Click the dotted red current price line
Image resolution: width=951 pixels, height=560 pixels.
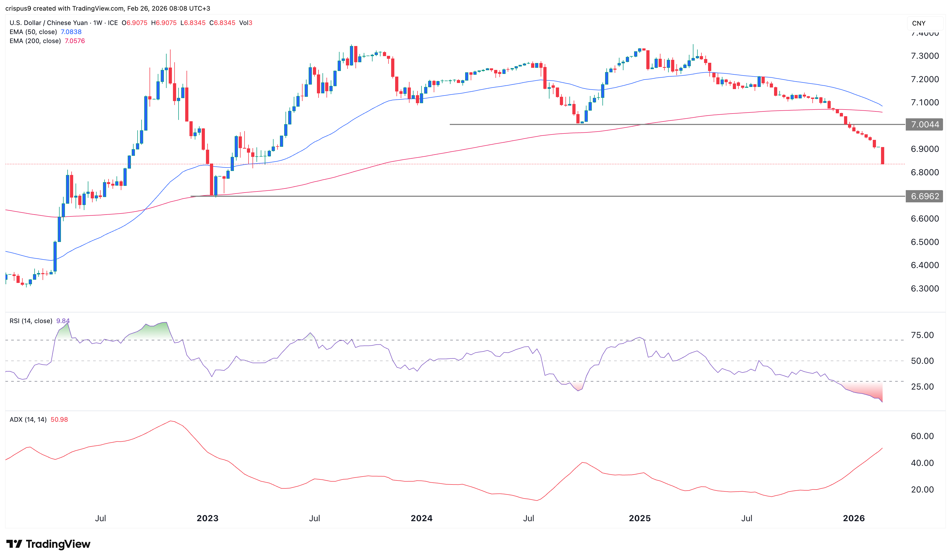click(x=453, y=164)
